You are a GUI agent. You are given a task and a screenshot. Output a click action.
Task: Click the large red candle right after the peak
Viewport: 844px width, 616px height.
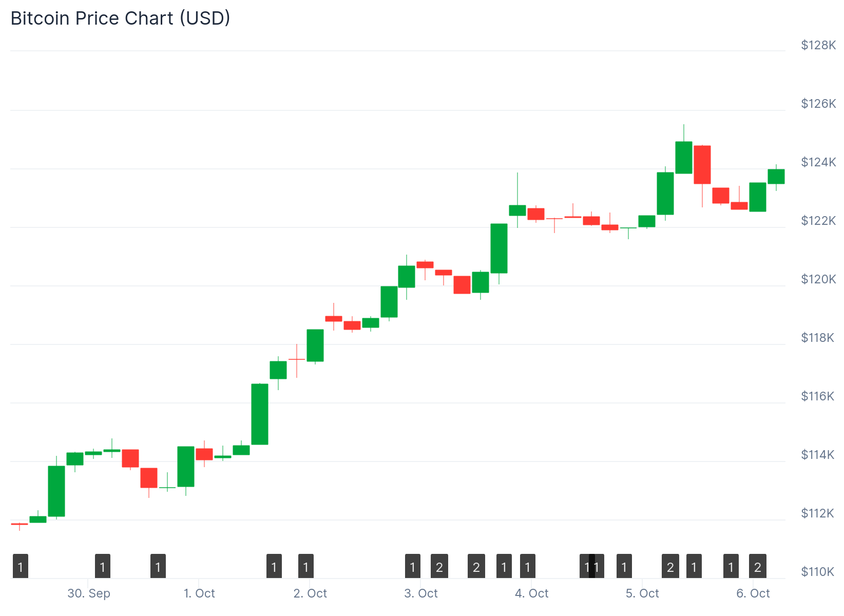702,164
